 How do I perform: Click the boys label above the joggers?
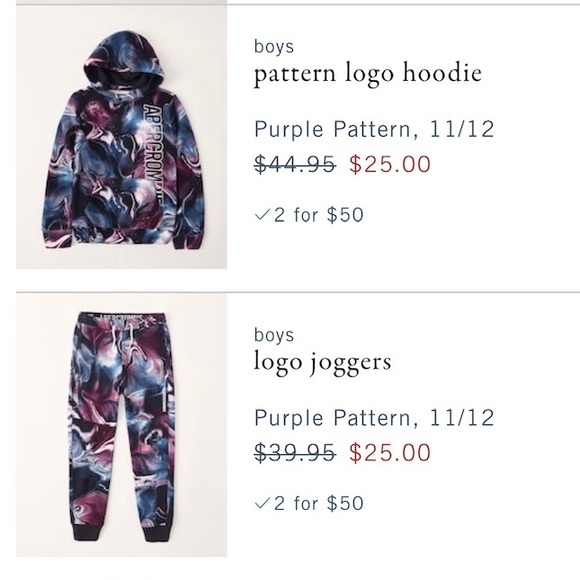click(x=274, y=335)
